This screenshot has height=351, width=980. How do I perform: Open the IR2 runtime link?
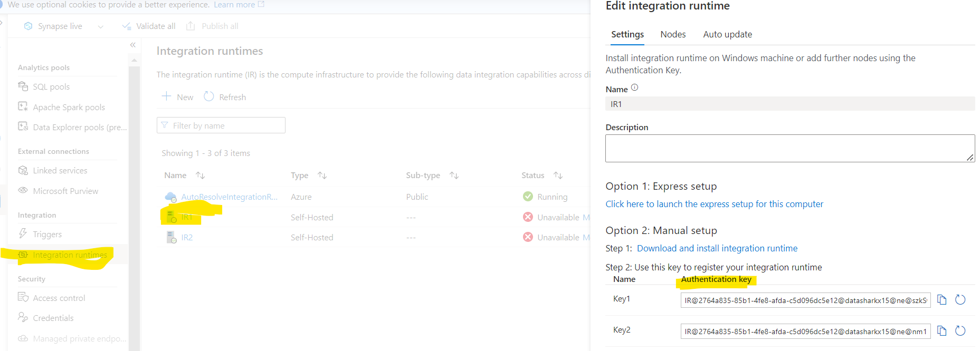coord(187,237)
